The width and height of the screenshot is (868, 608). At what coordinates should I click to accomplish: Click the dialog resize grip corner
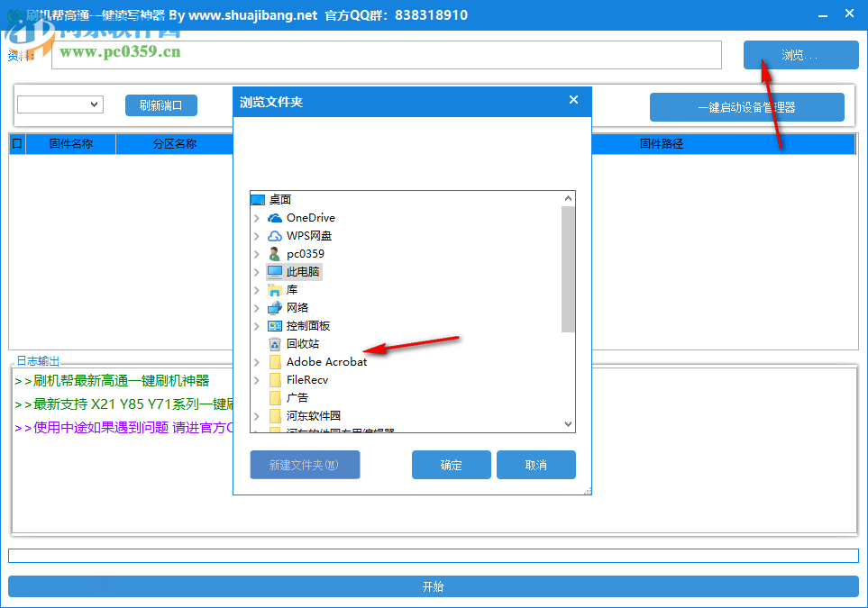pyautogui.click(x=588, y=491)
